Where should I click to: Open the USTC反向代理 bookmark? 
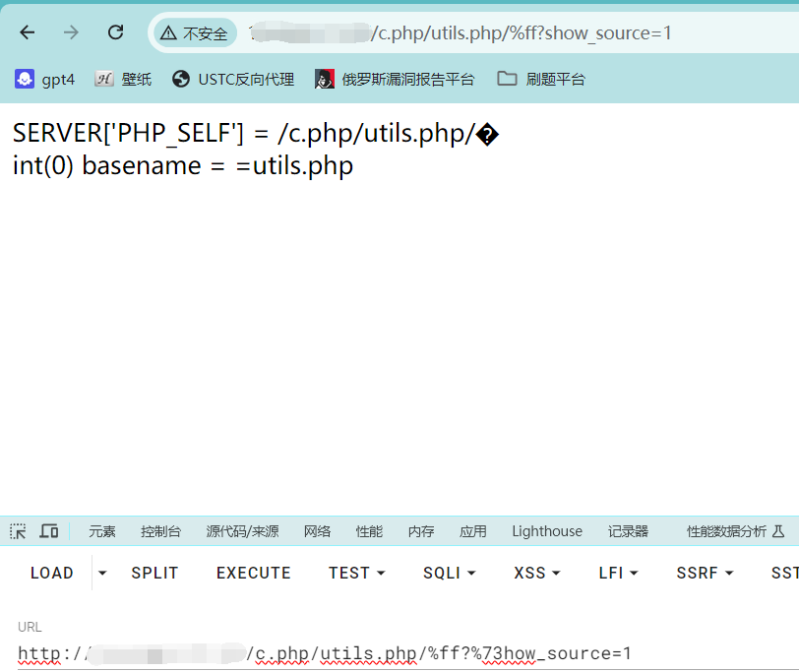[x=233, y=79]
